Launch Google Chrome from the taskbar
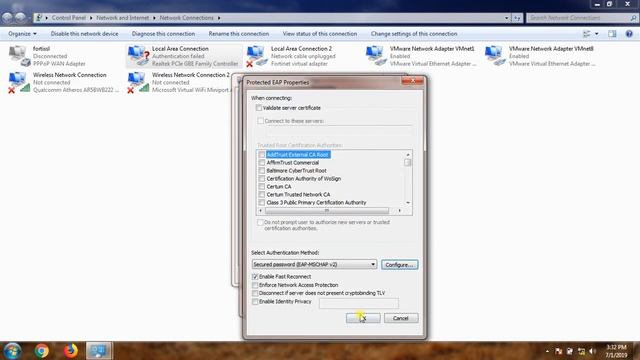The image size is (640, 360). (41, 351)
